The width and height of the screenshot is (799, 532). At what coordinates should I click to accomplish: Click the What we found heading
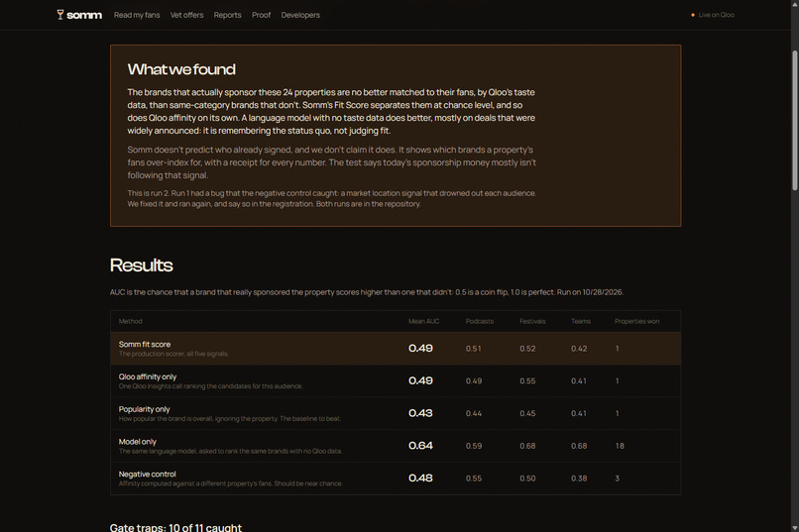[181, 69]
